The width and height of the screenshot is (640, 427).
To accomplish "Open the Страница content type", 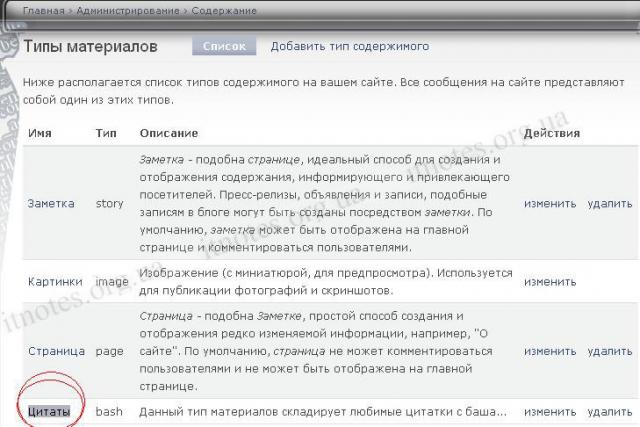I will (56, 351).
